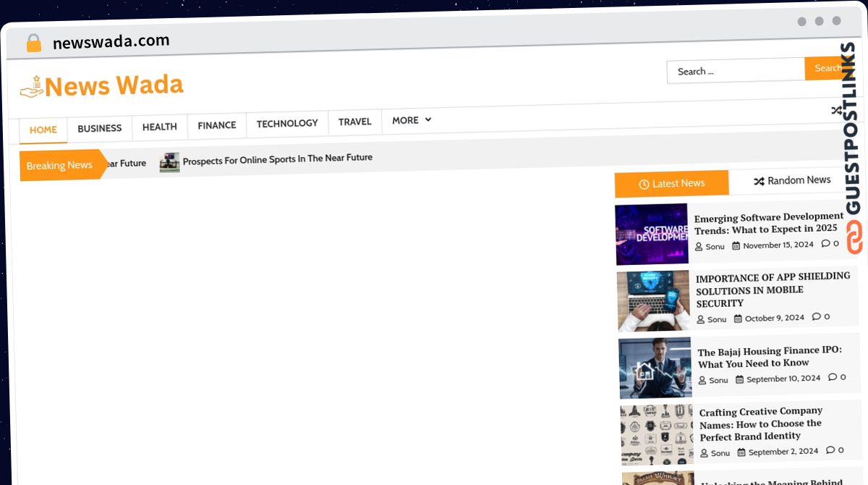Click the newswada.com address bar text

point(111,41)
